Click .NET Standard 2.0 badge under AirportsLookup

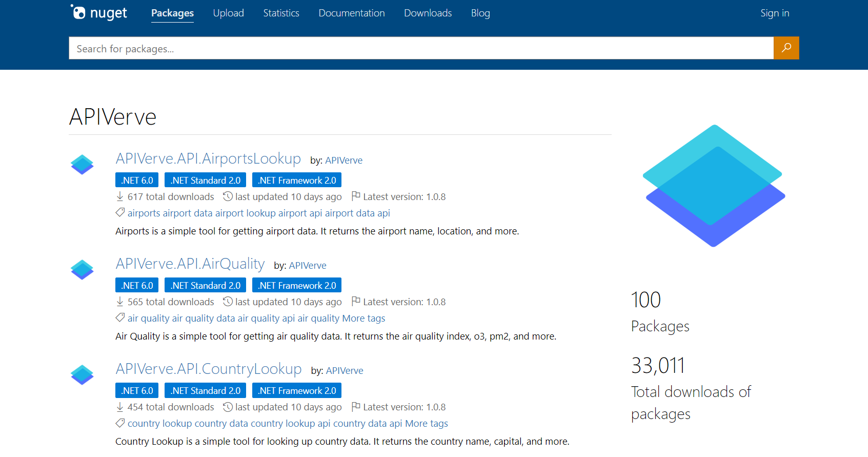[x=205, y=180]
